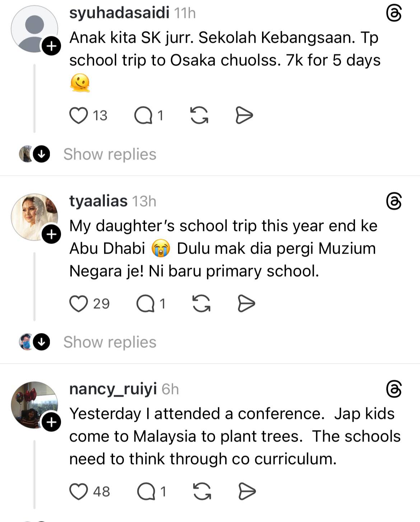The width and height of the screenshot is (420, 522).
Task: Follow syuhadasaidi using the plus badge
Action: click(x=51, y=46)
